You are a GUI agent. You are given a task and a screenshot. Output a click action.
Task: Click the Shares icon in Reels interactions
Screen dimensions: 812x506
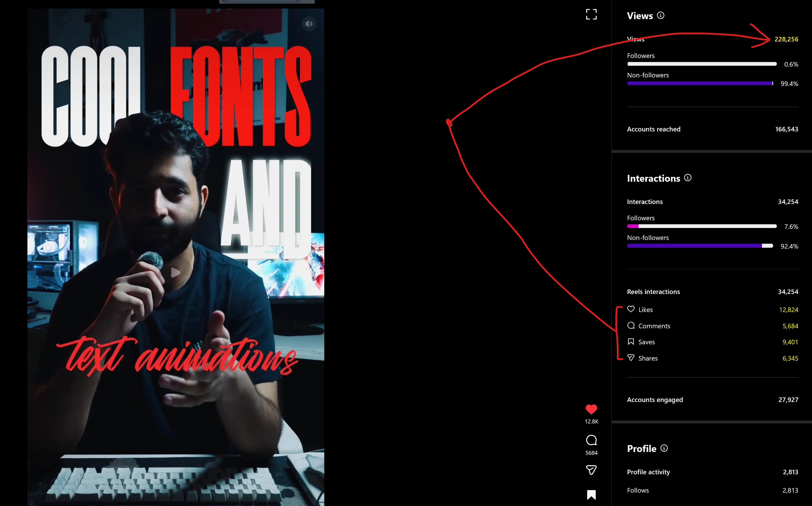(631, 358)
